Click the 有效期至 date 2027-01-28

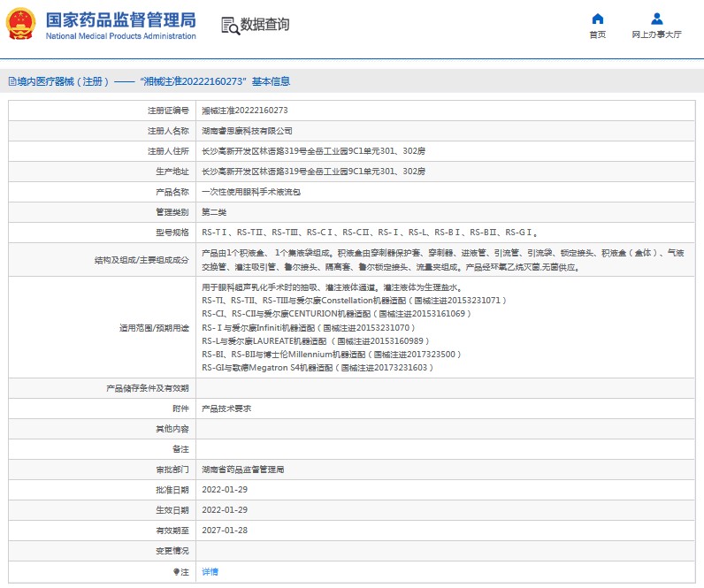[x=225, y=531]
